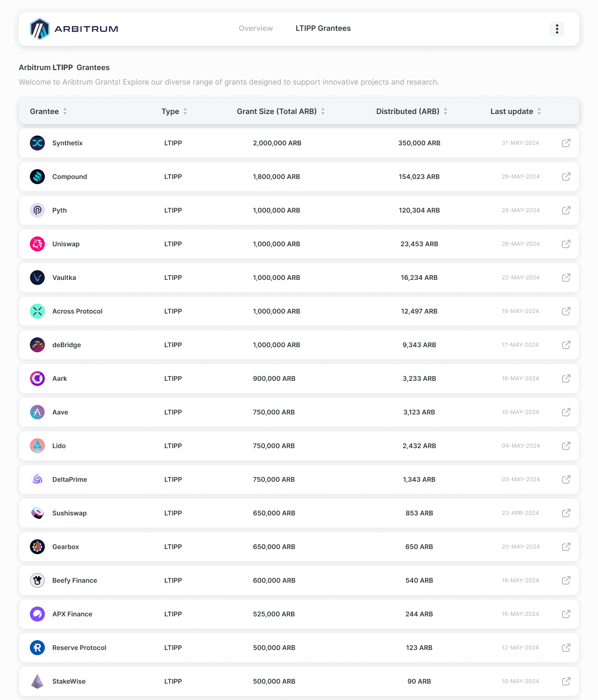Image resolution: width=598 pixels, height=700 pixels.
Task: Open external link for Synthetix row
Action: coord(566,143)
